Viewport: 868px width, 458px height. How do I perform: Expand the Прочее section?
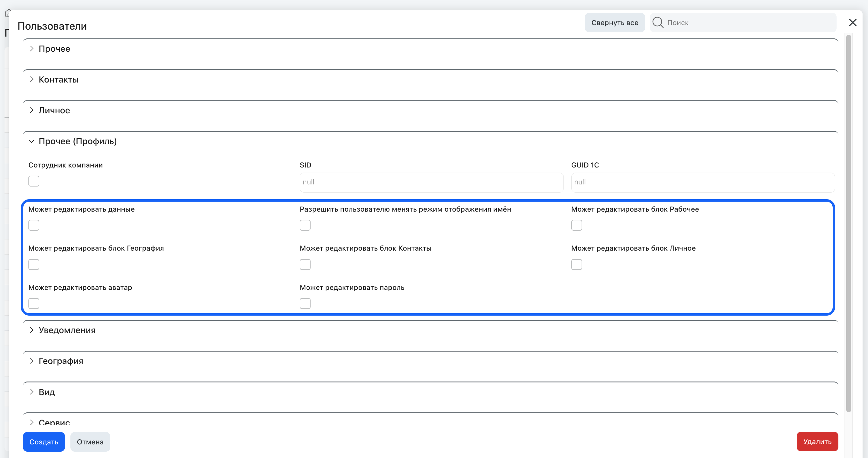31,49
